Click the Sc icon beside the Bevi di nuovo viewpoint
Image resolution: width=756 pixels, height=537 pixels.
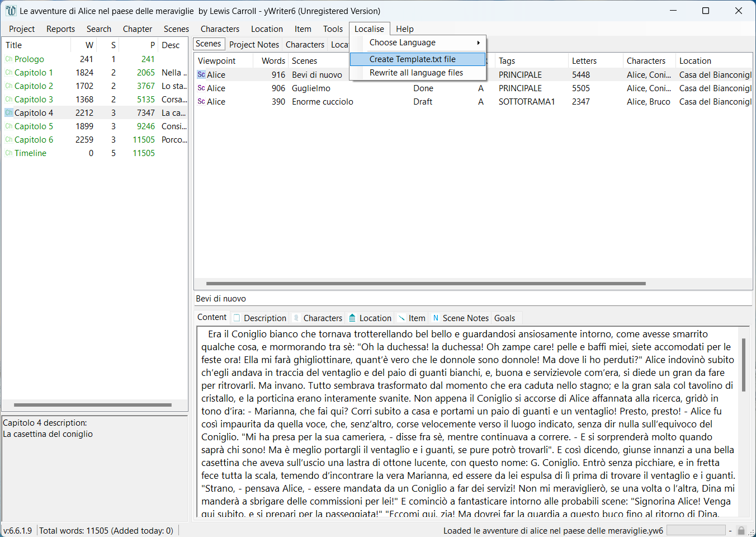[200, 74]
